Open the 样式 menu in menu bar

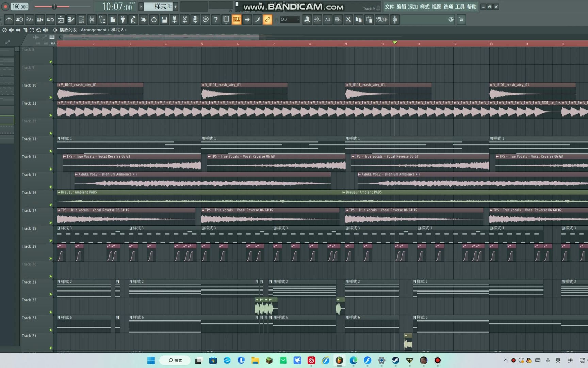tap(425, 7)
